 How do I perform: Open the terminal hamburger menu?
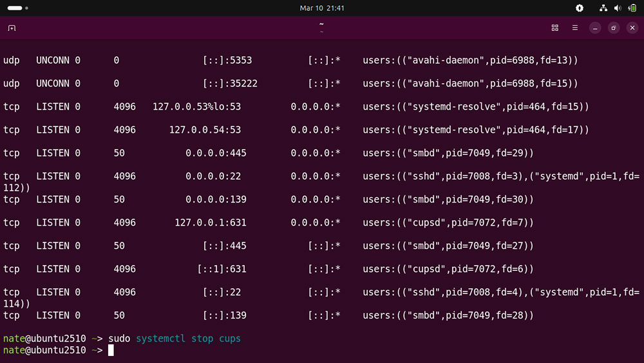click(575, 28)
